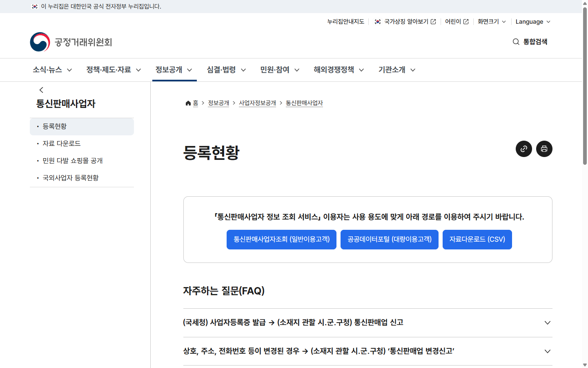
Task: Open the 기관소개 menu
Action: [x=397, y=70]
